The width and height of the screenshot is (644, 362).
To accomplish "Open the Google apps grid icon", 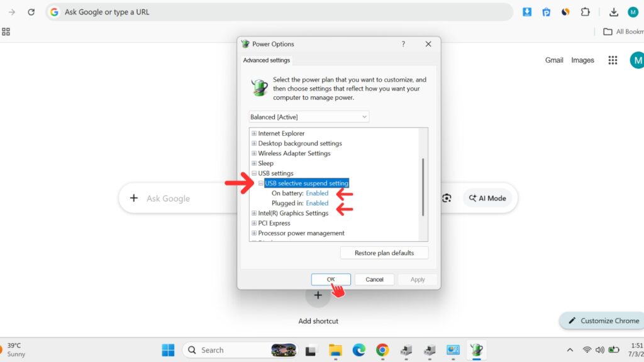I will coord(613,60).
